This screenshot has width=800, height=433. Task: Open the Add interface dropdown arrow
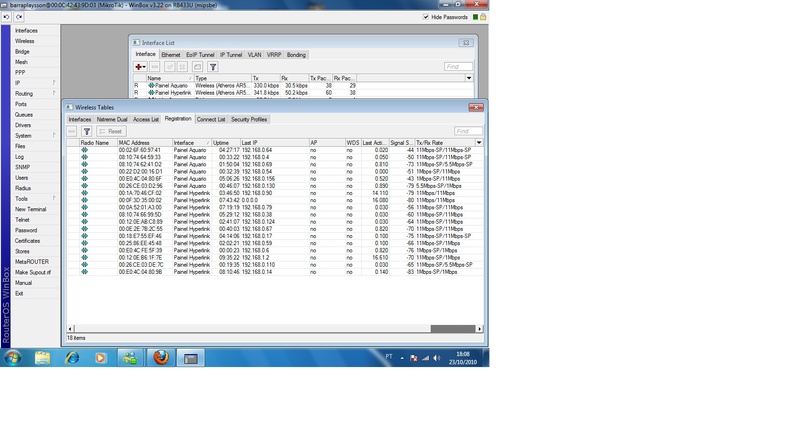144,67
